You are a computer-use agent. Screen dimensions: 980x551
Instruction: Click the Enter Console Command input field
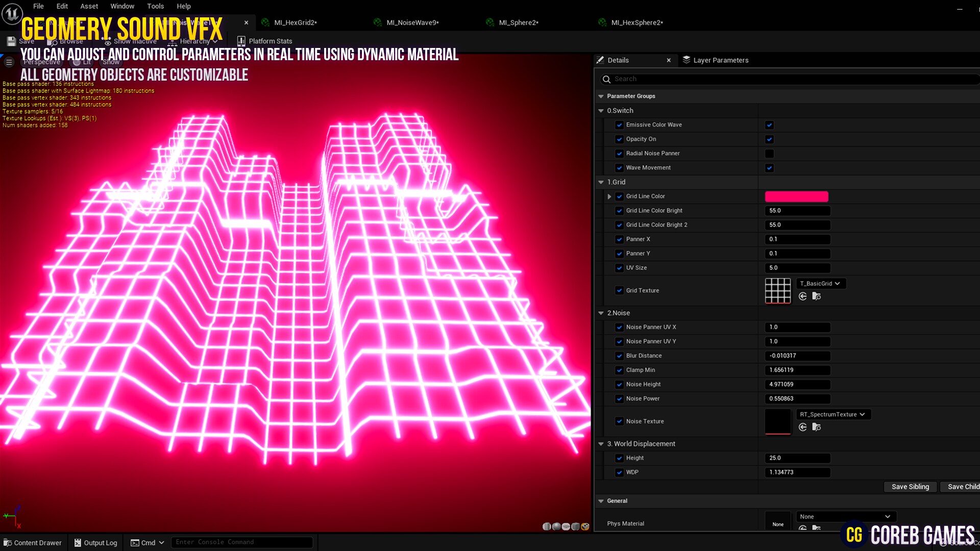click(242, 542)
